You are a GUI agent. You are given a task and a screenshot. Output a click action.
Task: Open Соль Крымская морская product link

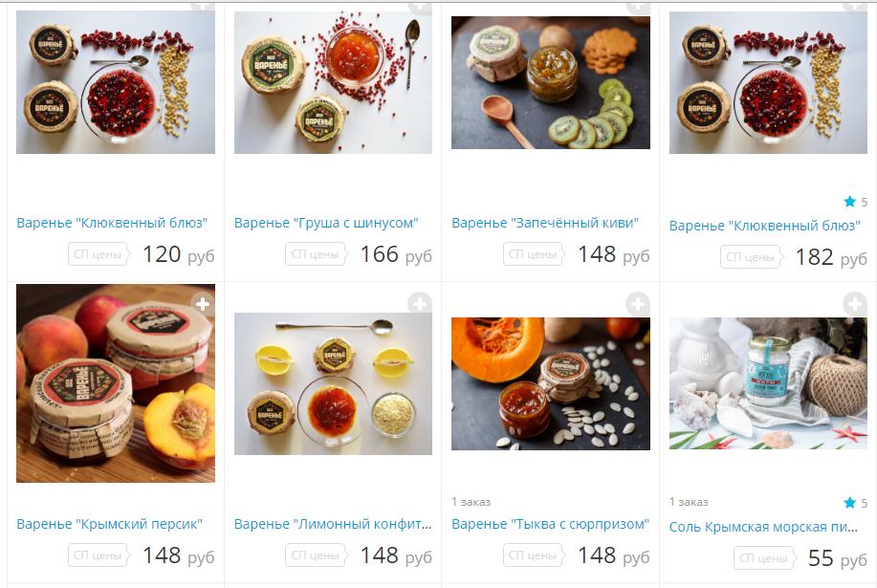click(763, 527)
